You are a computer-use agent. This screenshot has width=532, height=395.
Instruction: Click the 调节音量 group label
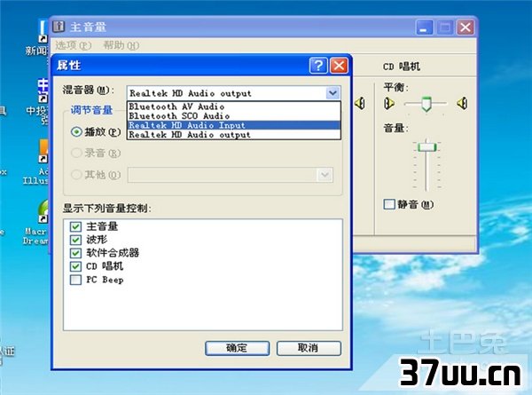[x=91, y=110]
